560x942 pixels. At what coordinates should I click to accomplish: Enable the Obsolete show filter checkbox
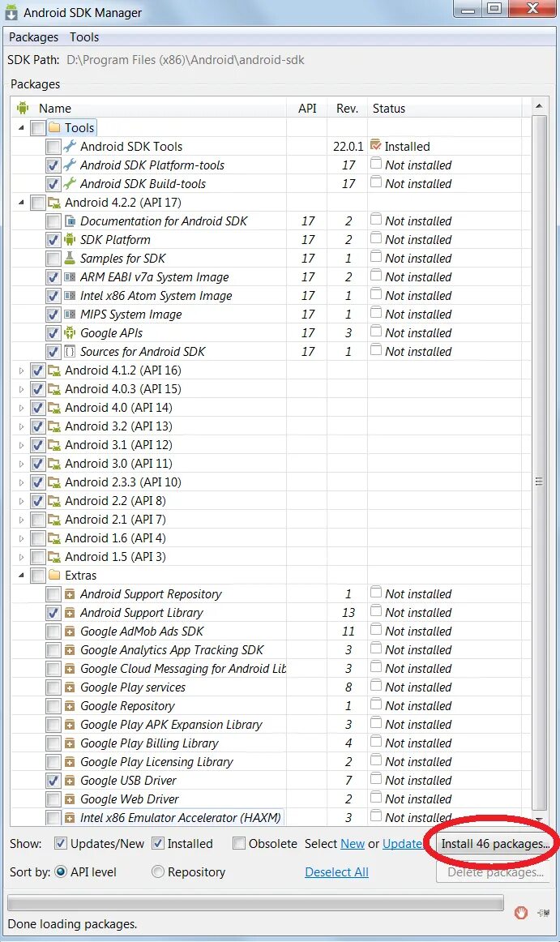coord(239,843)
